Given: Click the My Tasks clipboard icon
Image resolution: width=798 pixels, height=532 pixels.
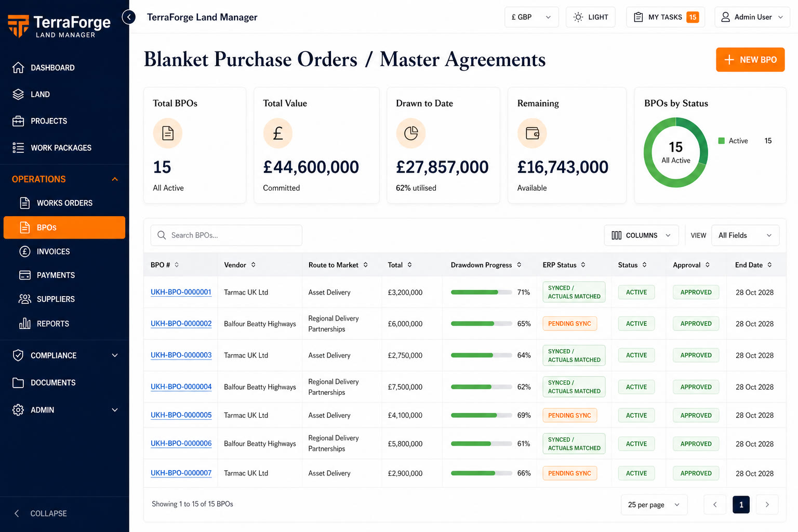Looking at the screenshot, I should tap(639, 17).
